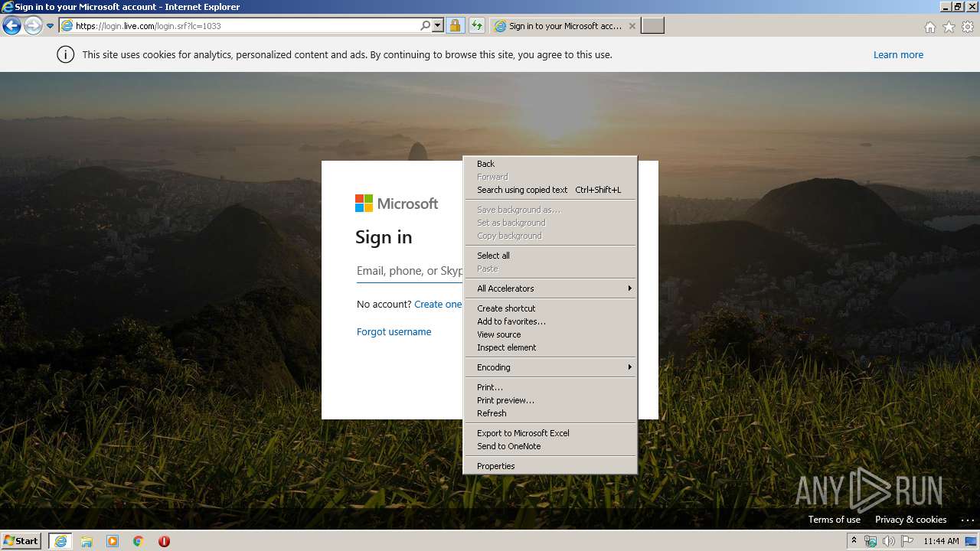Open the Chrome taskbar icon
This screenshot has height=551, width=980.
(139, 541)
